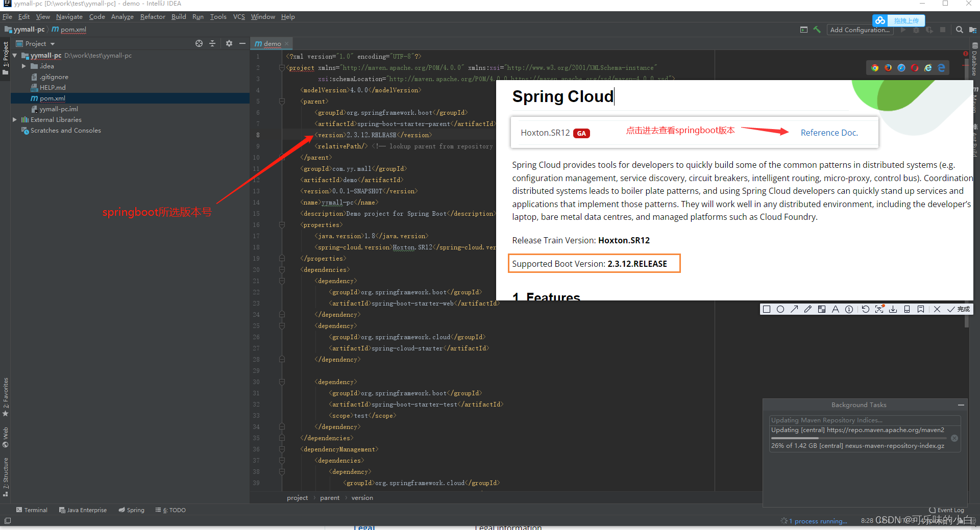
Task: Open pom.xml in Edge browser icon
Action: 941,68
